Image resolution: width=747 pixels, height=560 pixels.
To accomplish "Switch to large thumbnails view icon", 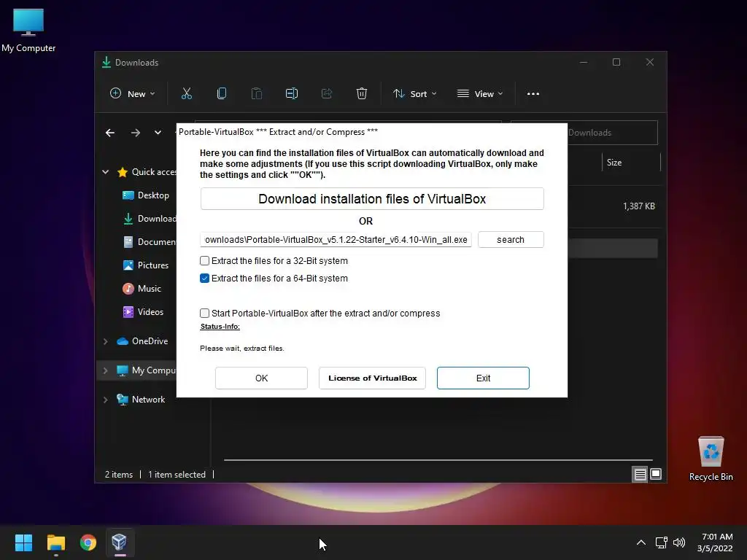I will click(656, 474).
